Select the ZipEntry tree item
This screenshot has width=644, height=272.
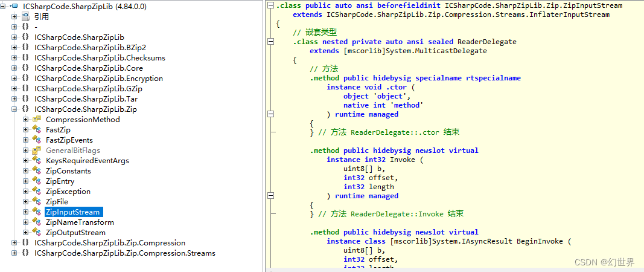click(x=60, y=181)
